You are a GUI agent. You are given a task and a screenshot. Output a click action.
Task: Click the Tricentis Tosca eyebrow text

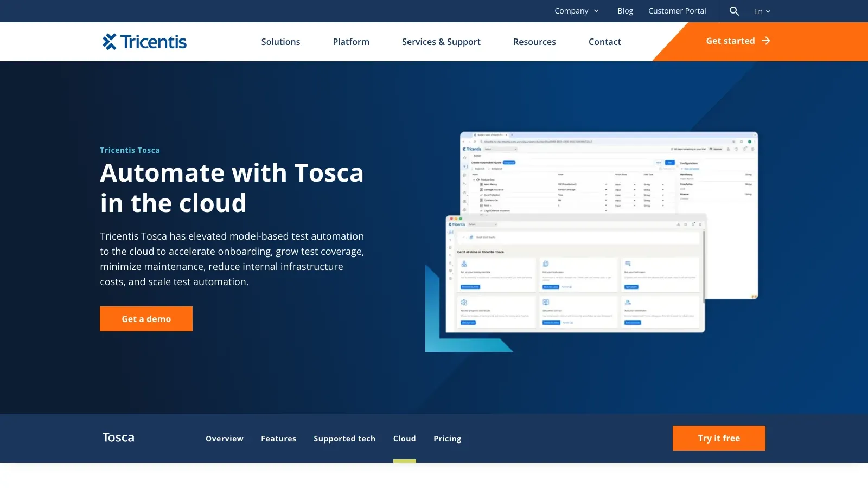click(130, 150)
